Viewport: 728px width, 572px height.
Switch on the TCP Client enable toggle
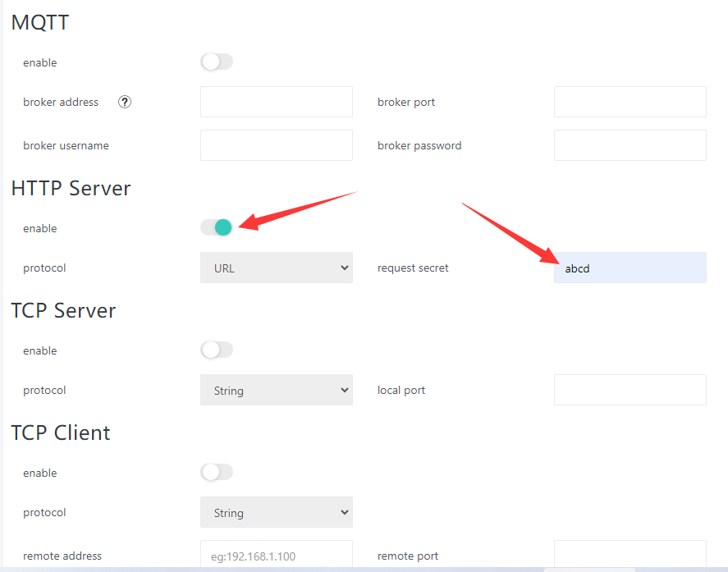pos(217,473)
